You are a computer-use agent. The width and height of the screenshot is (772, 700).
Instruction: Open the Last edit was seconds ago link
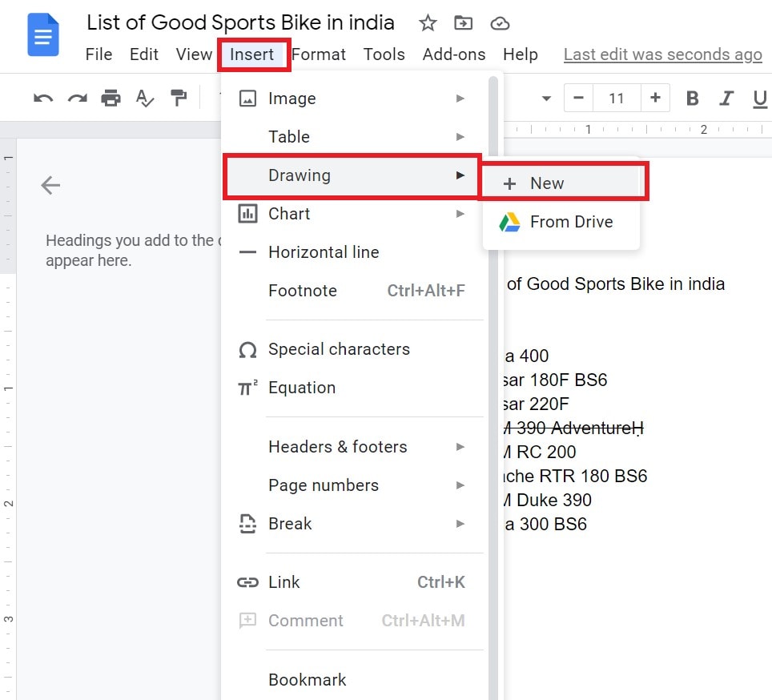[662, 54]
